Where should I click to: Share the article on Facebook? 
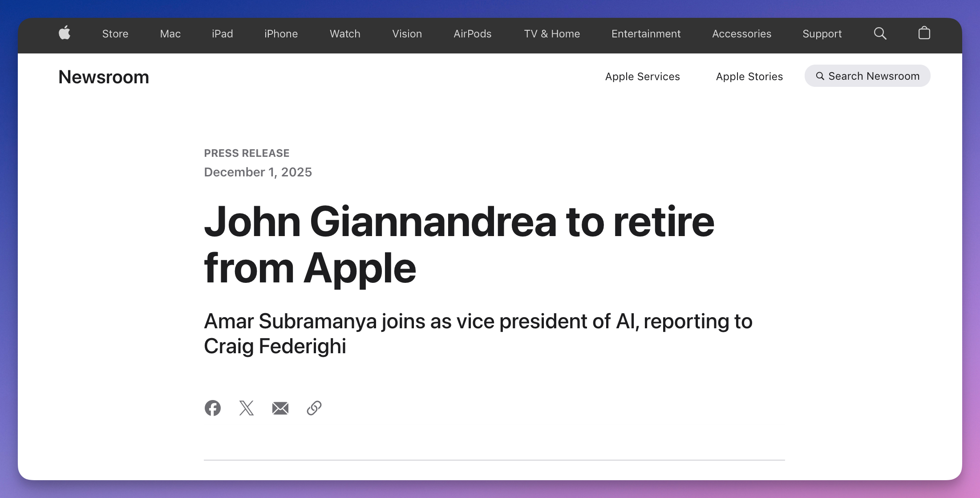pyautogui.click(x=213, y=408)
